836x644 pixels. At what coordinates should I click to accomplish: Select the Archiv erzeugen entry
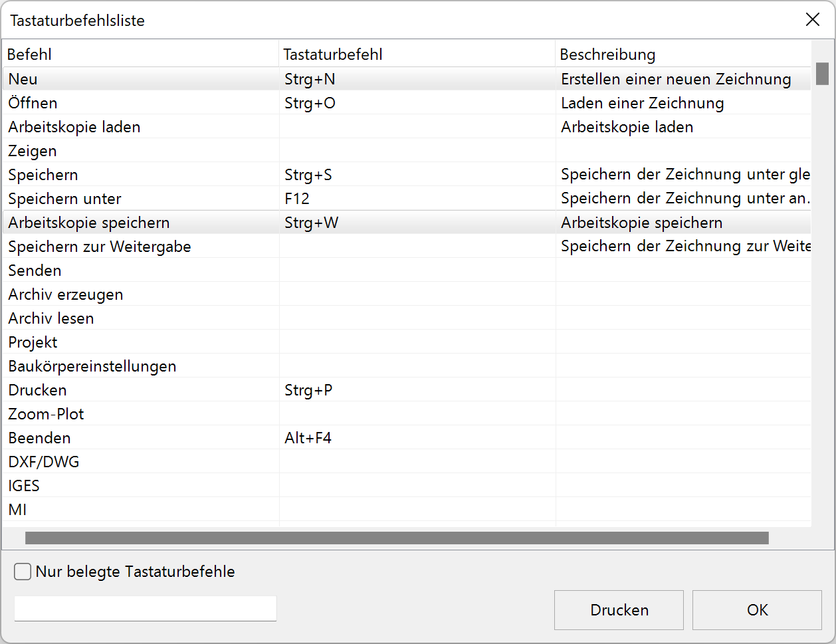pos(133,294)
